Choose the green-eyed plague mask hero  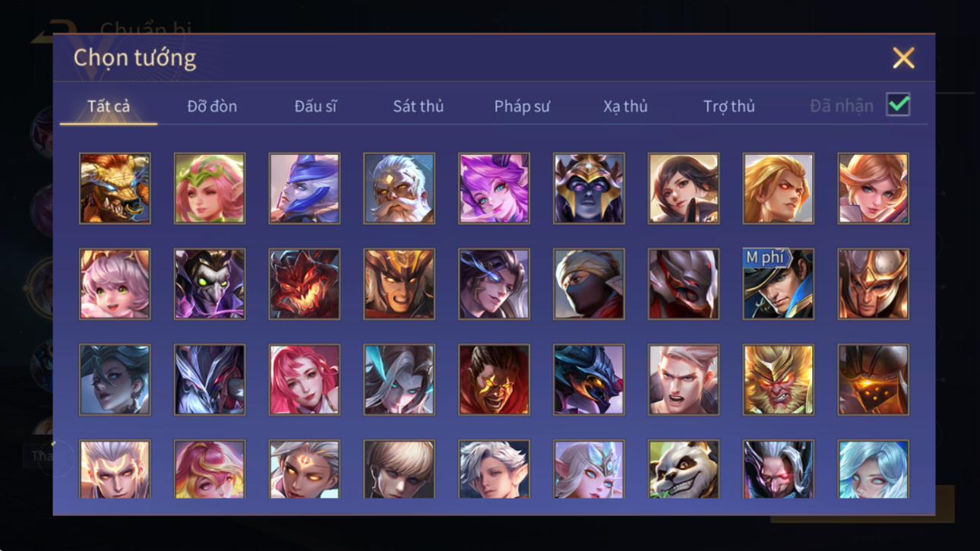pos(210,284)
